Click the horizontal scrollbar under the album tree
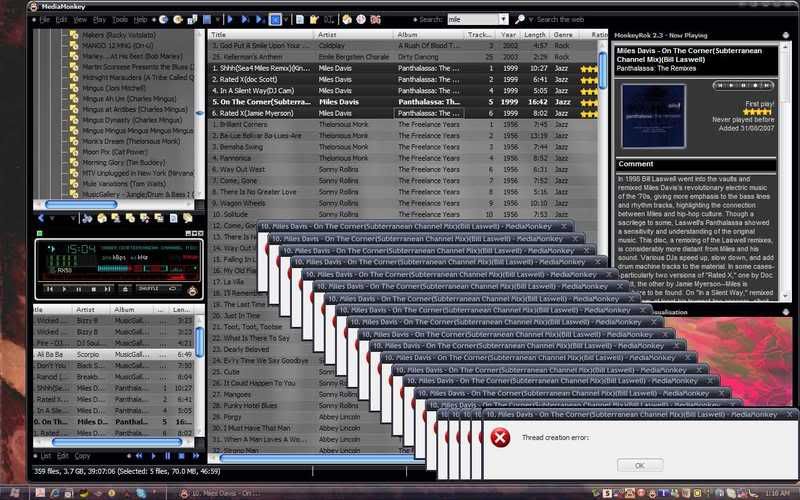This screenshot has height=500, width=800. coord(81,205)
